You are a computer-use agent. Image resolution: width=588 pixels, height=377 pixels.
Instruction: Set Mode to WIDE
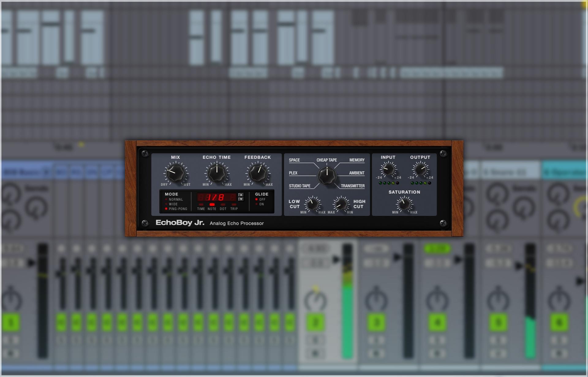tap(171, 204)
